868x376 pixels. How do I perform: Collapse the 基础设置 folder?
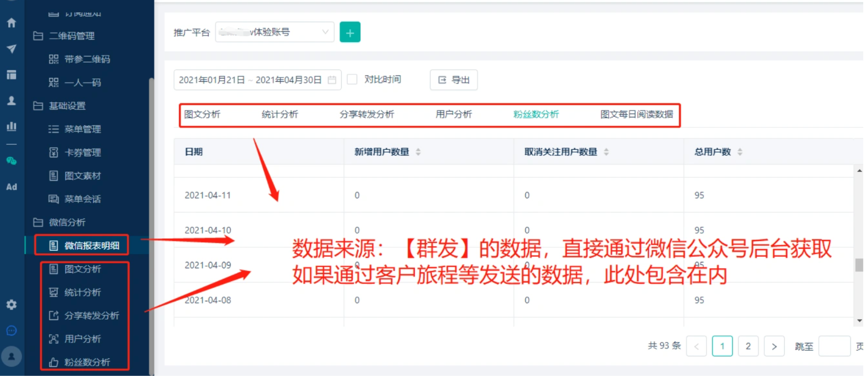(x=59, y=105)
